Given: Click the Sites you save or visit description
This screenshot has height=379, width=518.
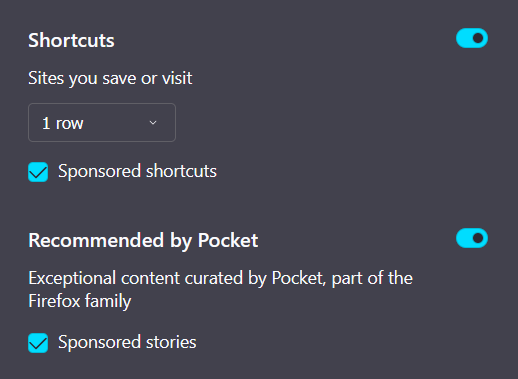Looking at the screenshot, I should click(110, 79).
